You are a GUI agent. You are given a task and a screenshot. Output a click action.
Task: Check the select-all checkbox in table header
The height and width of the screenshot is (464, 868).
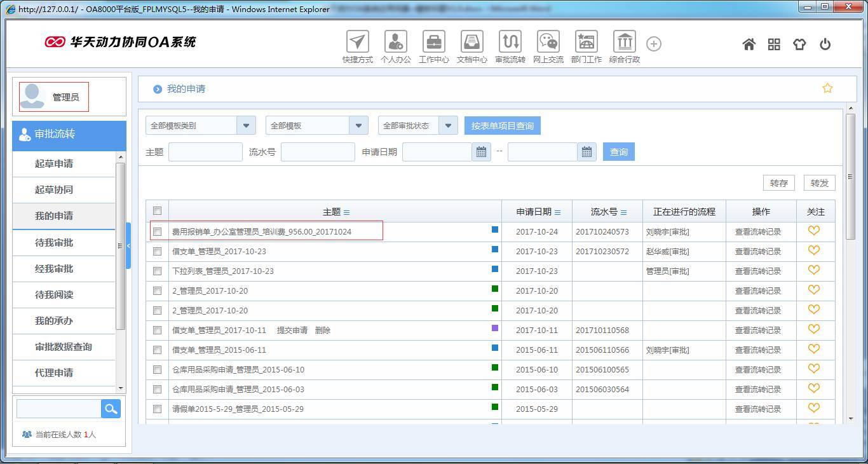(x=157, y=210)
